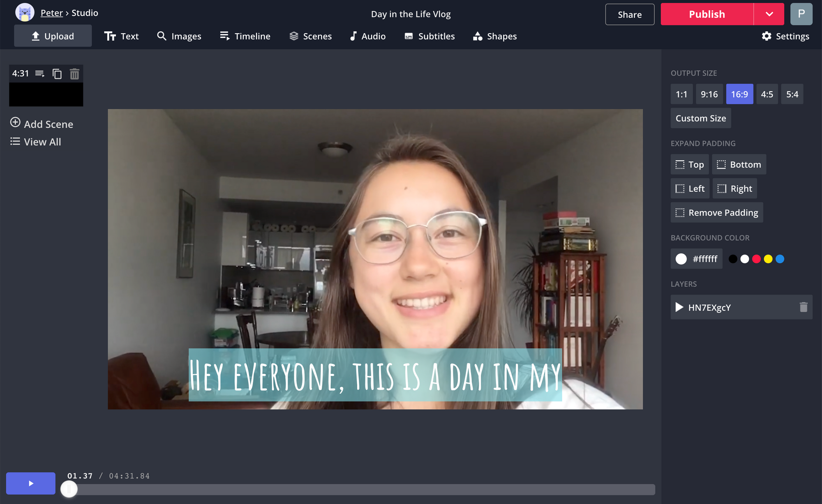The width and height of the screenshot is (822, 504).
Task: Open the Timeline menu
Action: [x=245, y=36]
